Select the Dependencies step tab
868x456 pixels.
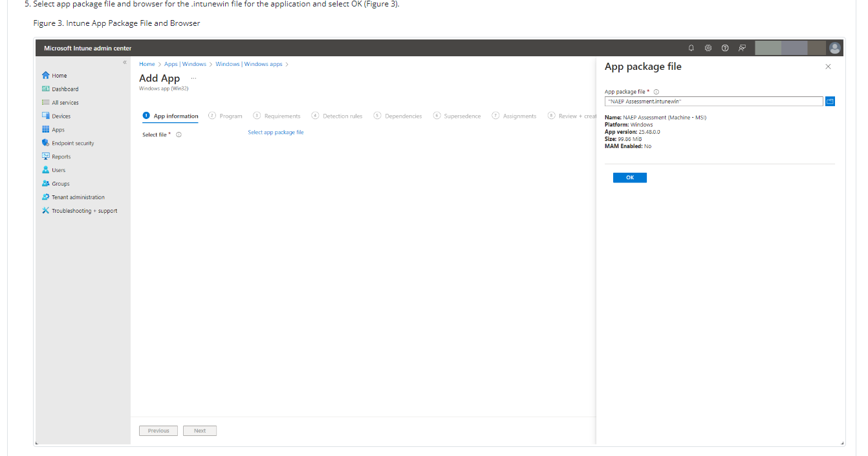point(398,116)
